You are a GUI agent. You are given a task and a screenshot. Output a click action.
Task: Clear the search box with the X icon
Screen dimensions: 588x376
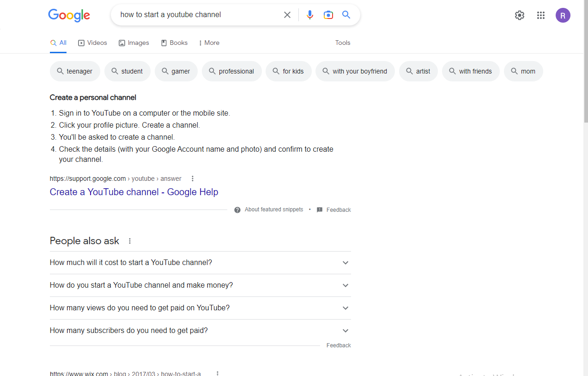click(x=287, y=15)
